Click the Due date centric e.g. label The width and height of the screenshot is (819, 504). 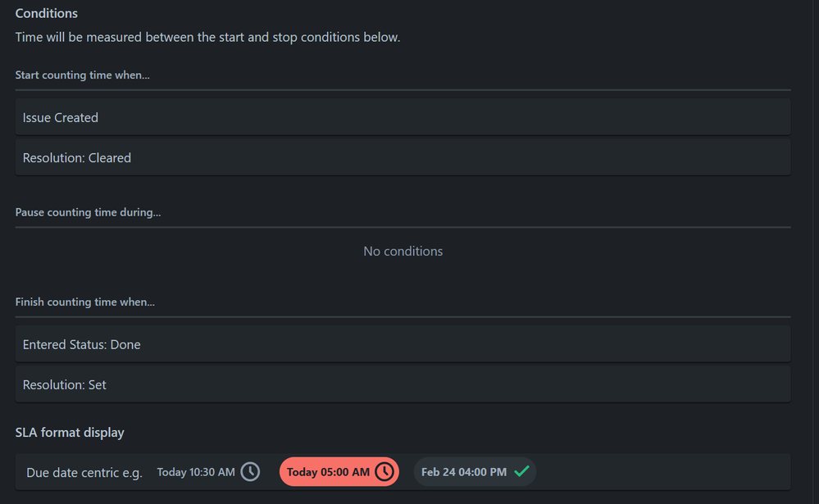(x=84, y=473)
